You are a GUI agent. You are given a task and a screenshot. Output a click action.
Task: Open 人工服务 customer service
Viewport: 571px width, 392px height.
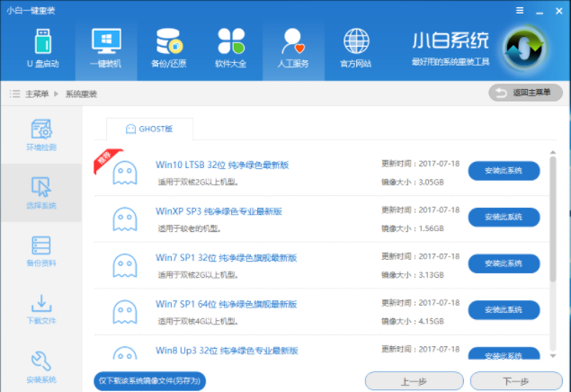tap(292, 48)
